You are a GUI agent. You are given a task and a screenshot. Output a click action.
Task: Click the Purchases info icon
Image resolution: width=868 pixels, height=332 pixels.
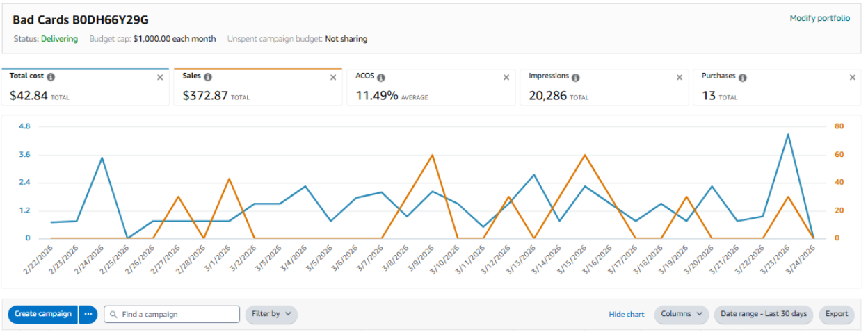coord(743,77)
